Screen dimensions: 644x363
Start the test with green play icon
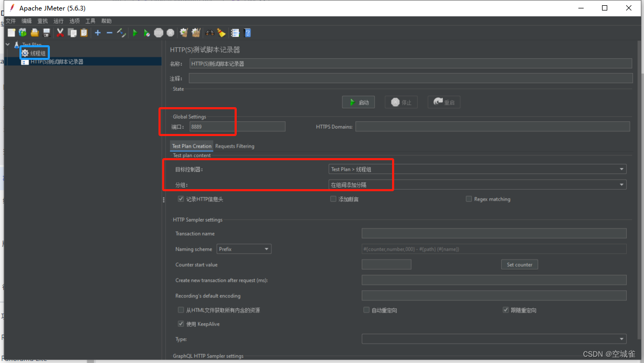(135, 33)
